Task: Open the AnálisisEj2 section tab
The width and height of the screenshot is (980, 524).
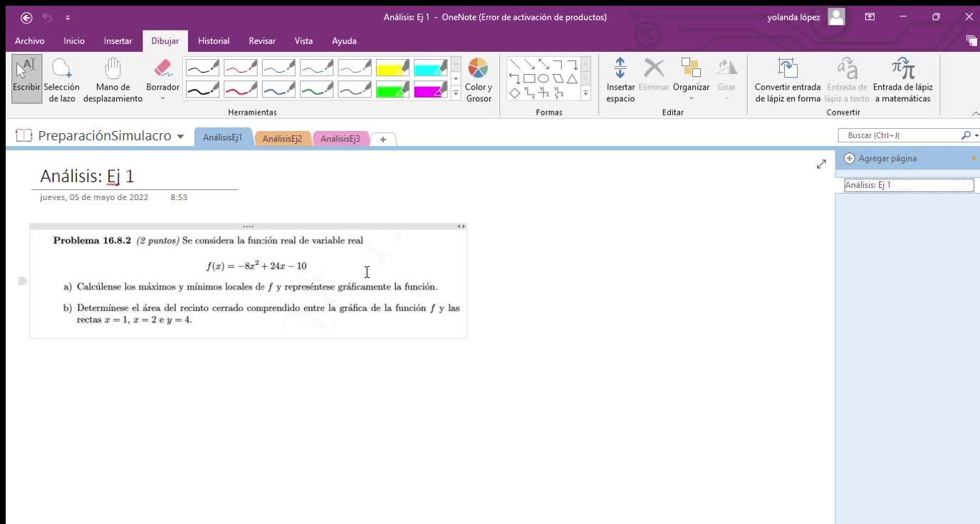Action: coord(282,139)
